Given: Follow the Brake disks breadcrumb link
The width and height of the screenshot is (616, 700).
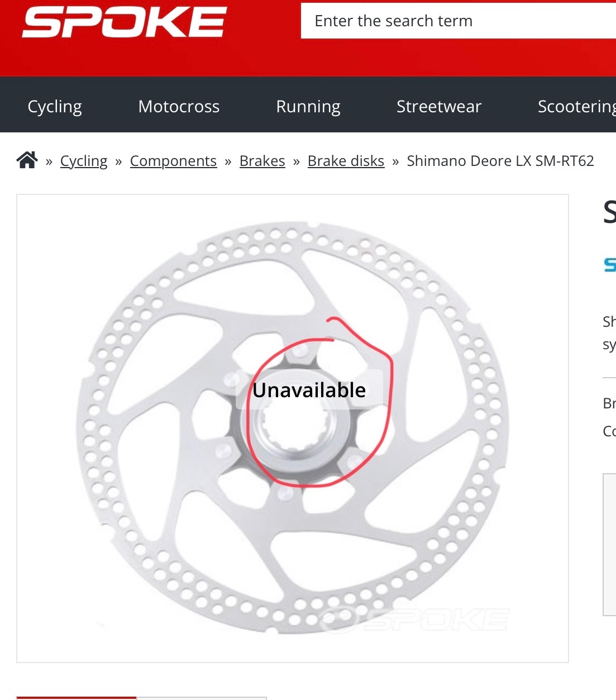Looking at the screenshot, I should click(346, 161).
